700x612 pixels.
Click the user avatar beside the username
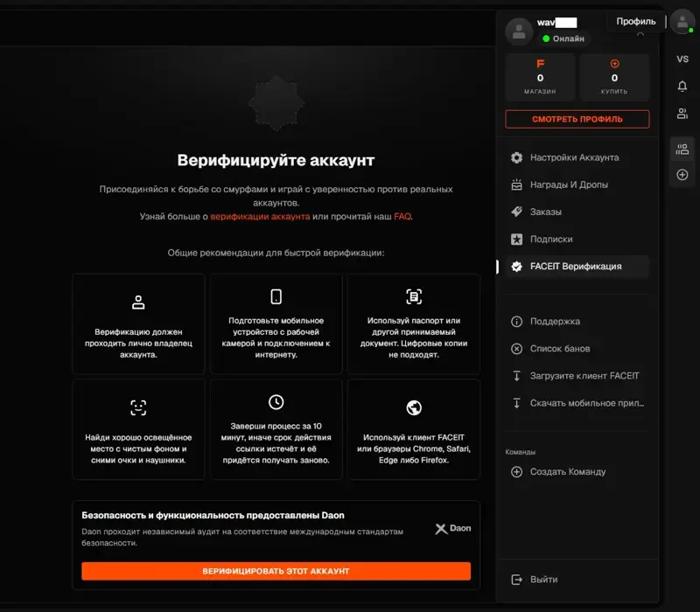click(x=519, y=31)
